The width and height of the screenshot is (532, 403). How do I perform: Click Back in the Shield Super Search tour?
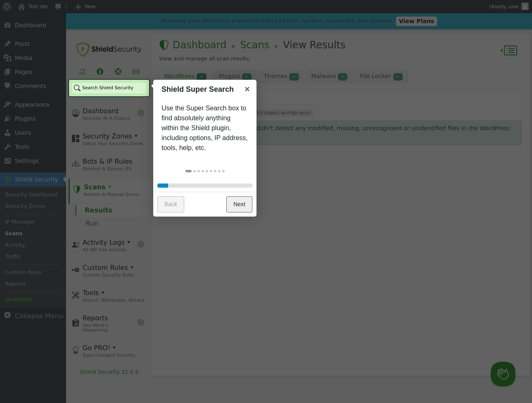pyautogui.click(x=171, y=204)
